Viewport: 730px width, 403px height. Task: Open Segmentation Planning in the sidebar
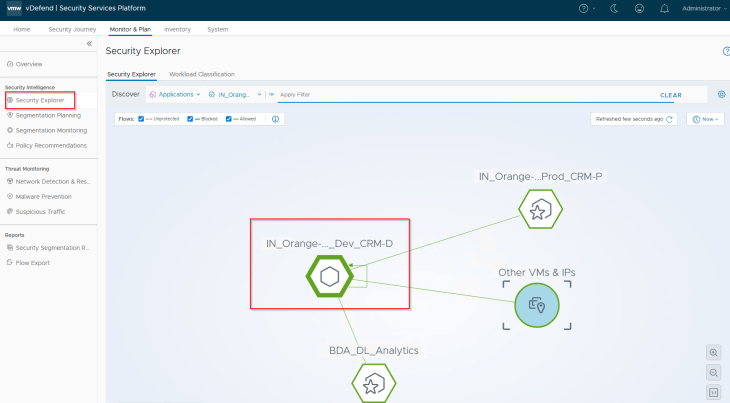point(47,115)
